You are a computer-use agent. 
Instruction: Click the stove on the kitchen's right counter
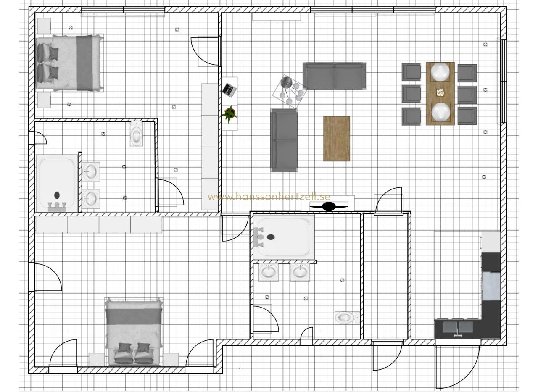491,286
